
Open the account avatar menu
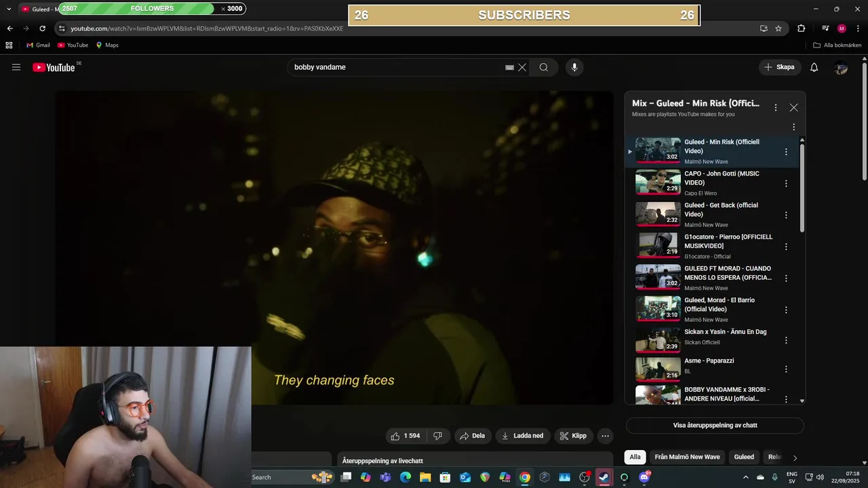point(841,67)
